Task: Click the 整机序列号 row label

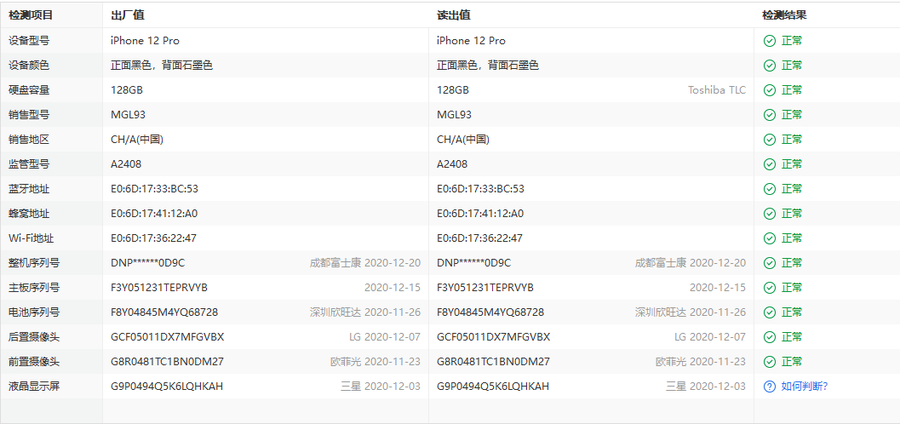Action: (34, 263)
